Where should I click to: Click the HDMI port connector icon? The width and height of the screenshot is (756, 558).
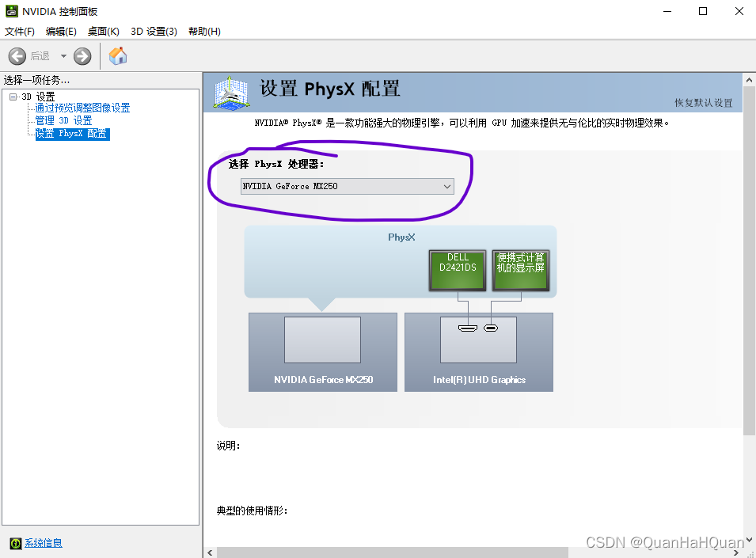468,328
